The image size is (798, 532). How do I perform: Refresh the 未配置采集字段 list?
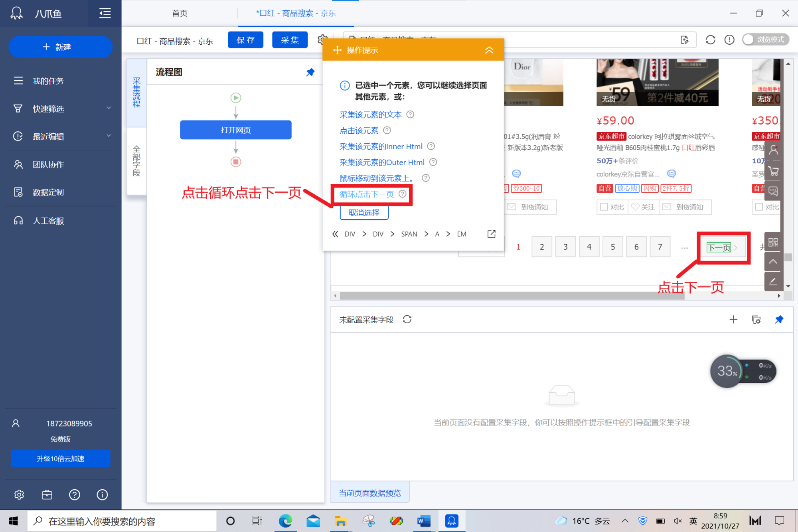tap(407, 319)
